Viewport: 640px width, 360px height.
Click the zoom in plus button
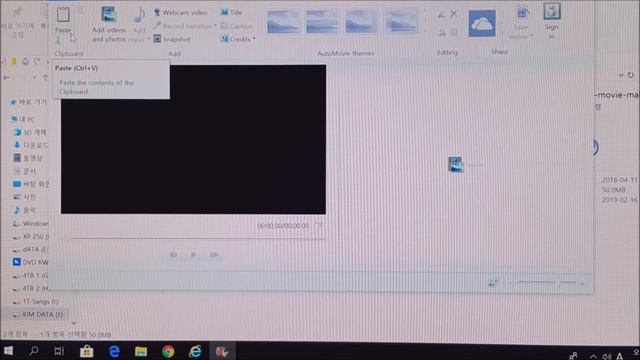point(583,283)
